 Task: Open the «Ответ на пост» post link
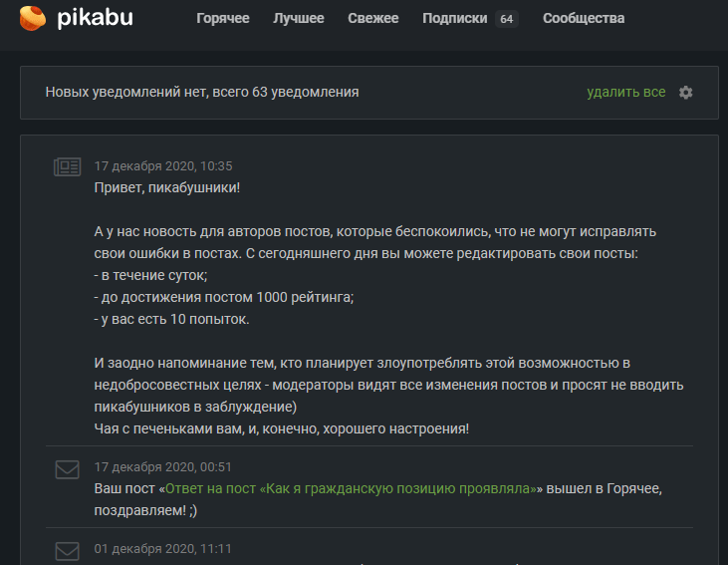351,489
